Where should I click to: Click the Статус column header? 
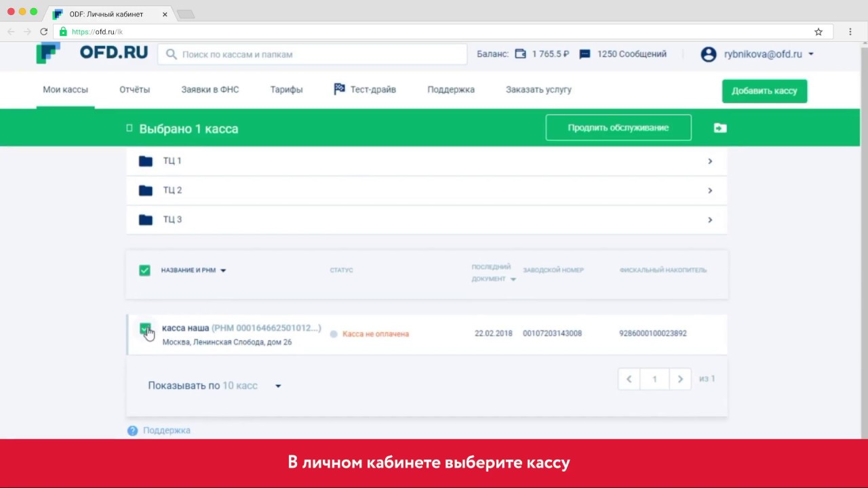(x=341, y=270)
